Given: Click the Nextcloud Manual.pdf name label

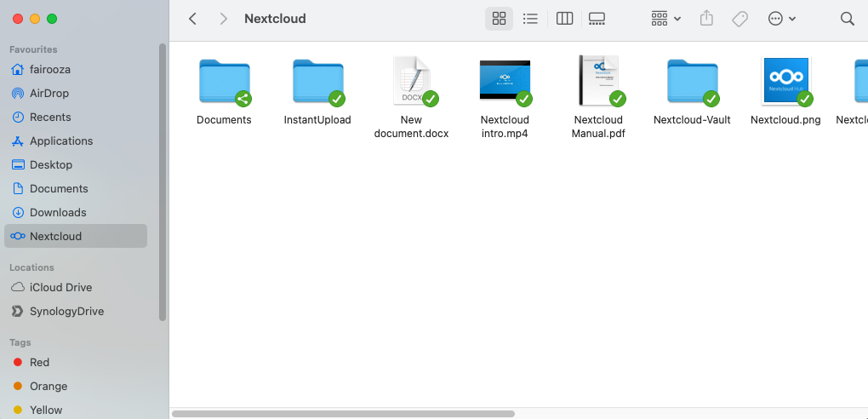Looking at the screenshot, I should pos(598,127).
